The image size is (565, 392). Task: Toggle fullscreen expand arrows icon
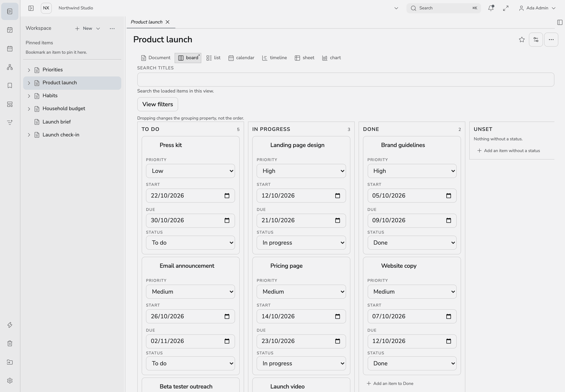(506, 8)
